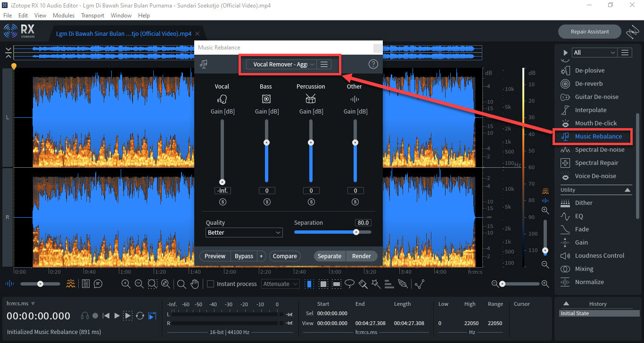Toggle Play selection mode
This screenshot has width=644, height=343.
click(128, 316)
